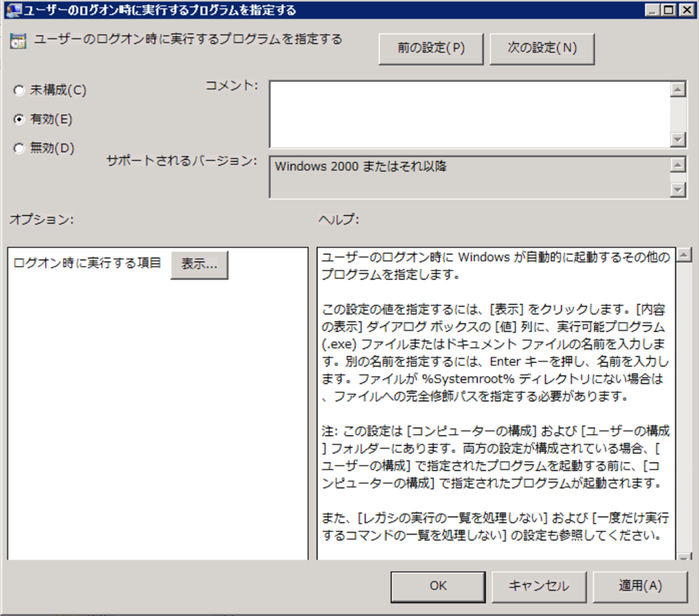Close the dialog with the X button
Screen dimensions: 699x616
(686, 10)
